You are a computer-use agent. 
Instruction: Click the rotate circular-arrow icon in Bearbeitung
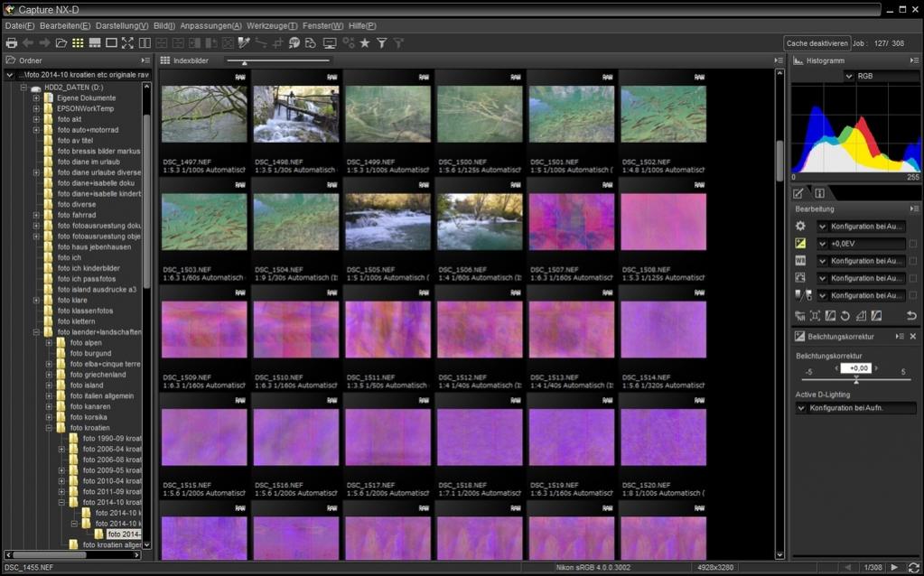(845, 316)
